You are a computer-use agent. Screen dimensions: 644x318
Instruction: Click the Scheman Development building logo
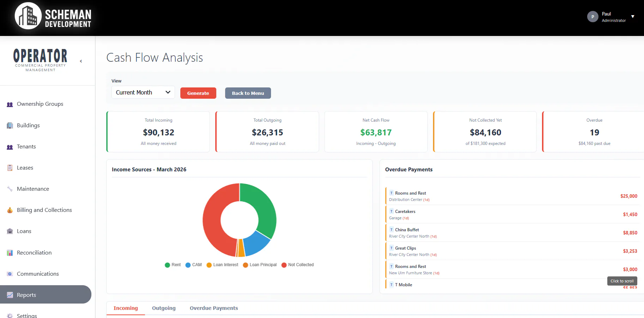click(28, 16)
